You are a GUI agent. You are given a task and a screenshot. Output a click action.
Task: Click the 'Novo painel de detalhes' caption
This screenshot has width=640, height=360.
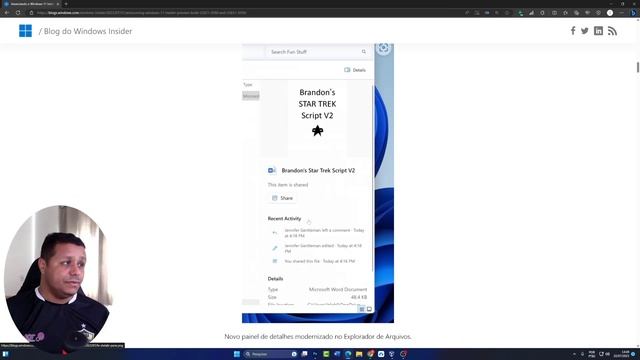(318, 336)
